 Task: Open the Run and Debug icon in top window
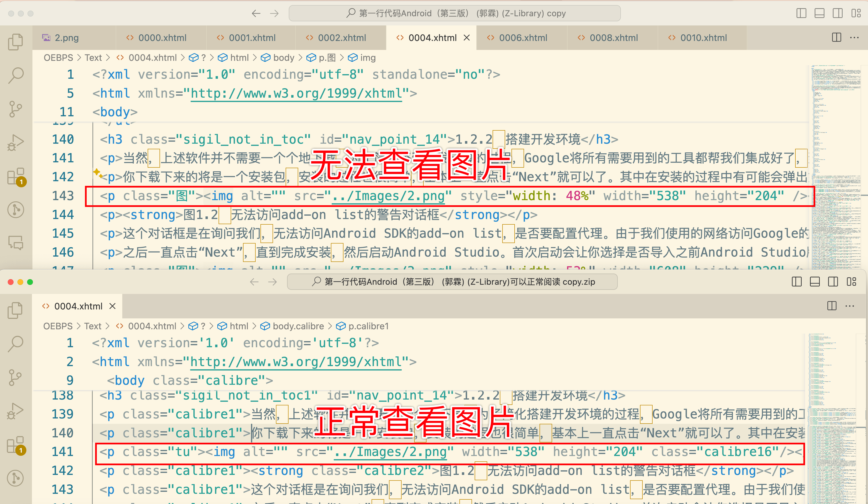point(15,142)
